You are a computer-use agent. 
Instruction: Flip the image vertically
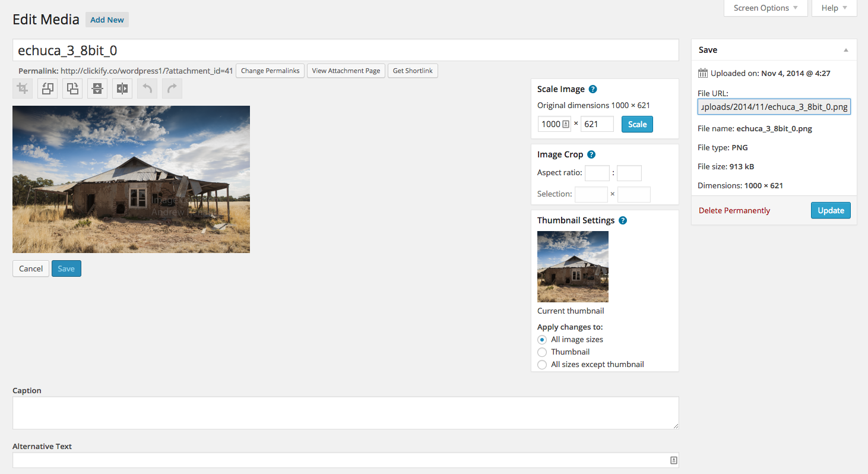[97, 88]
